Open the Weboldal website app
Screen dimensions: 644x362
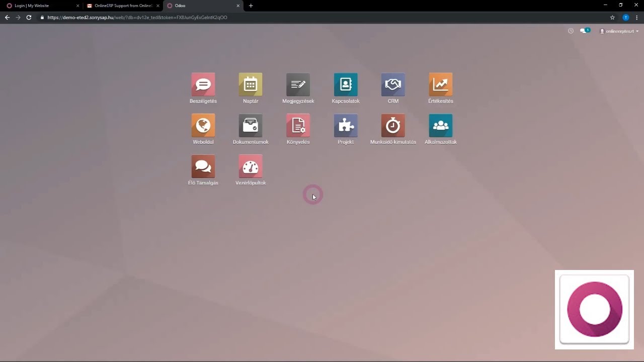pos(203,125)
